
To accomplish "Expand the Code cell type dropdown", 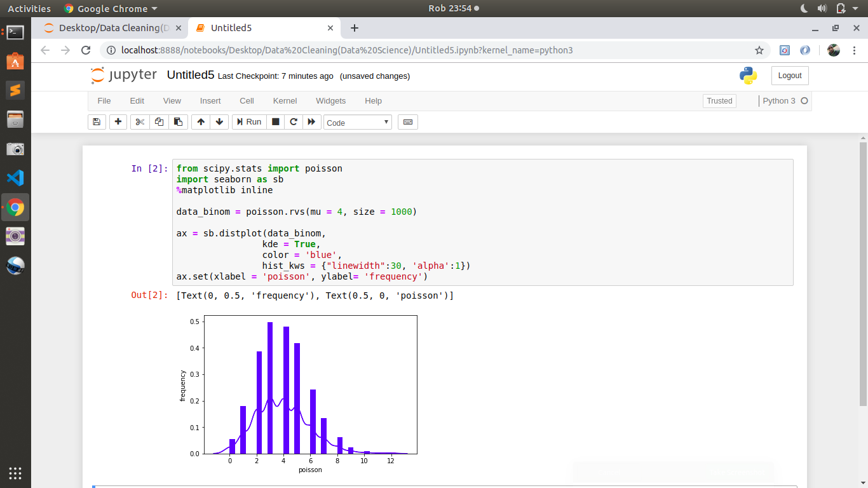I will pos(358,123).
